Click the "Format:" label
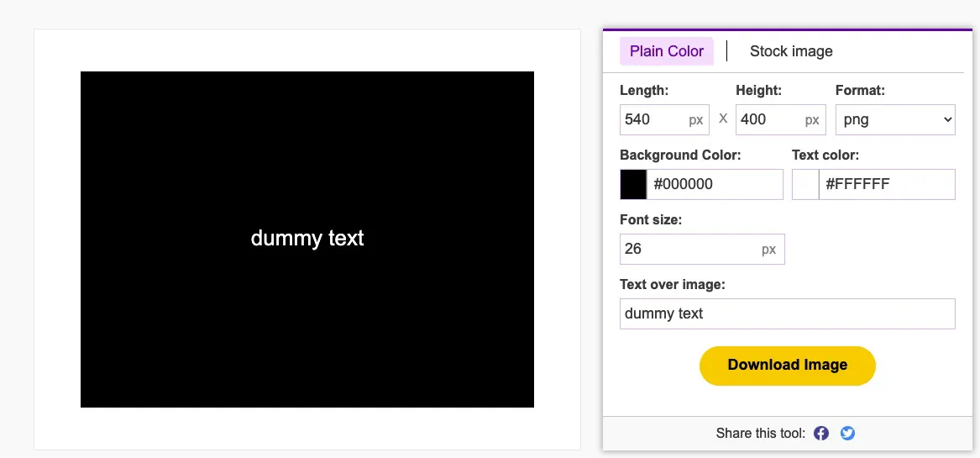 [860, 91]
